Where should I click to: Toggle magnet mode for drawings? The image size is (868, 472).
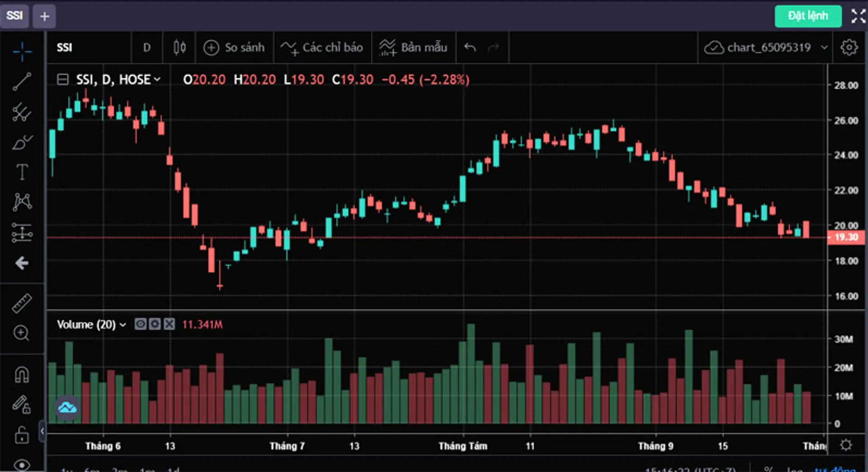22,375
